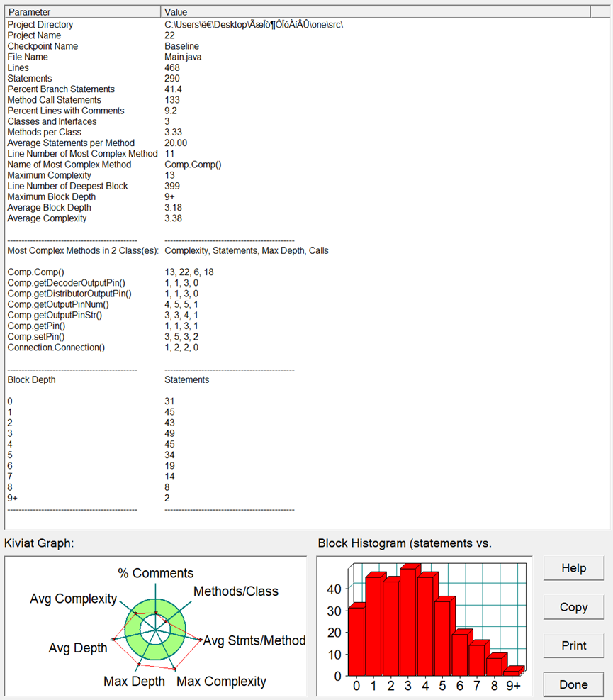
Task: Click the Avg Complexity axis label
Action: [74, 599]
